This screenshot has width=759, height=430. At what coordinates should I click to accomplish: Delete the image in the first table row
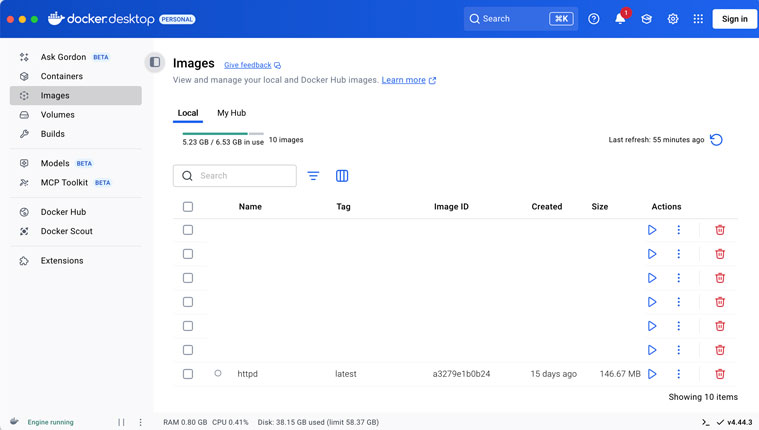[x=720, y=230]
